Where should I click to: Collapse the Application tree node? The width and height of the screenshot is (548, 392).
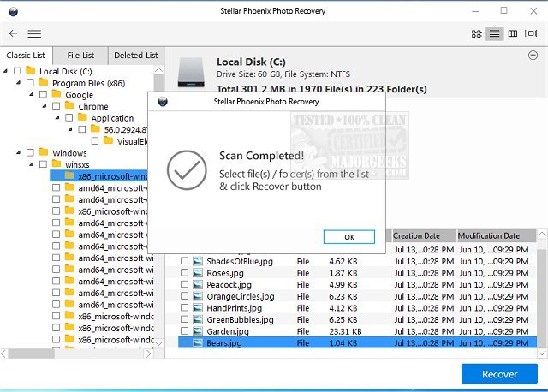(x=57, y=118)
